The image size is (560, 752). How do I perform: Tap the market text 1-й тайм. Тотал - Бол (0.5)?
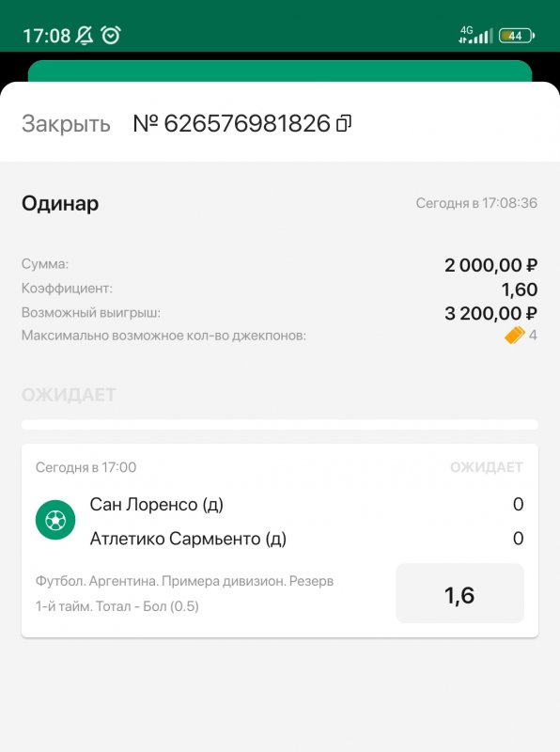tap(117, 606)
